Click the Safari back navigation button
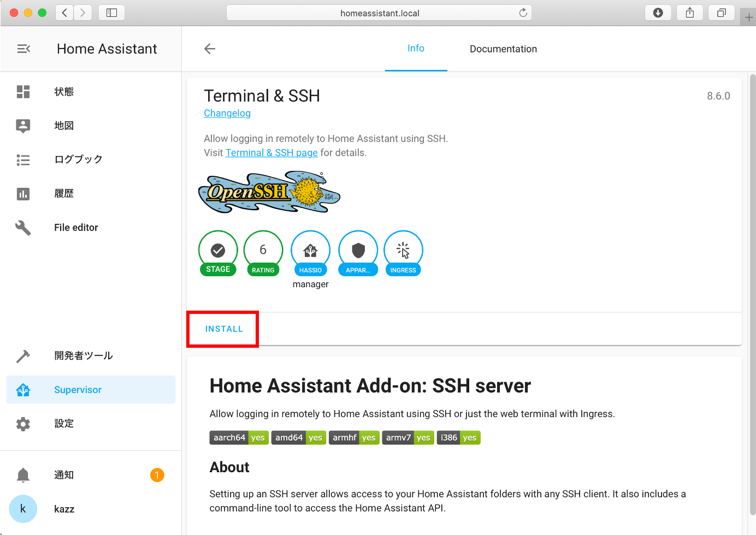 (x=64, y=13)
